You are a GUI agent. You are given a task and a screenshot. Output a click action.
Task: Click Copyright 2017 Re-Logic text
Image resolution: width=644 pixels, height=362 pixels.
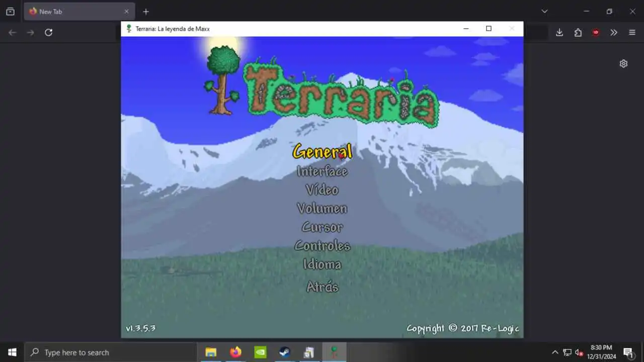click(x=462, y=328)
